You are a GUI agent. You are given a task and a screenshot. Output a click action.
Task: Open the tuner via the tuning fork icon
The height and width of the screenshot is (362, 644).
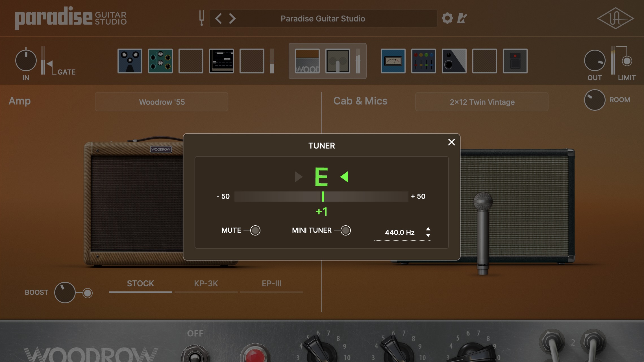point(201,18)
